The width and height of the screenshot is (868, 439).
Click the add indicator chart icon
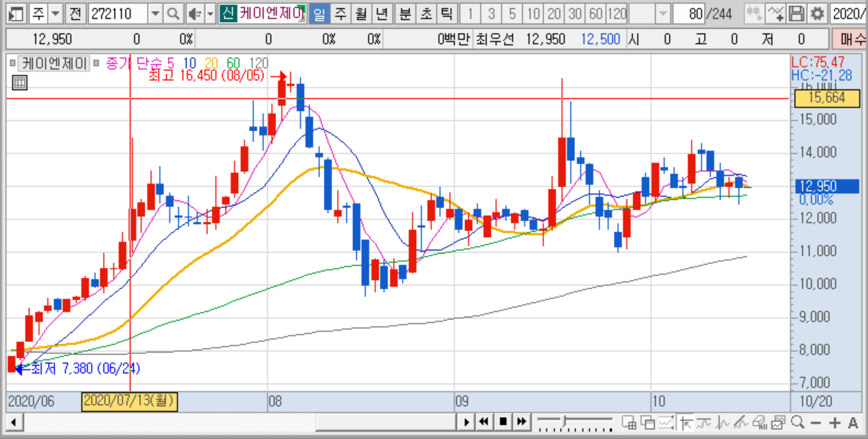click(776, 13)
